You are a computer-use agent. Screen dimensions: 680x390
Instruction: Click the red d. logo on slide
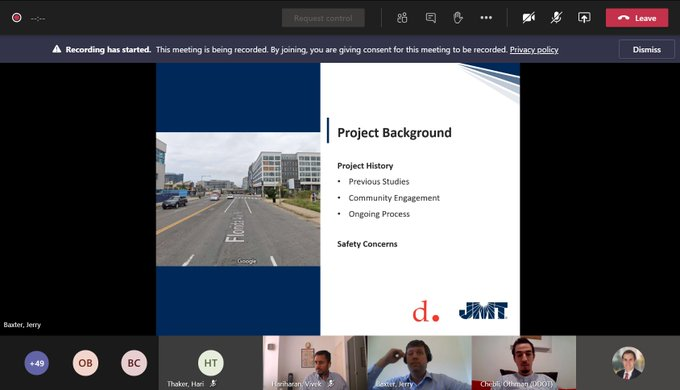pyautogui.click(x=425, y=311)
